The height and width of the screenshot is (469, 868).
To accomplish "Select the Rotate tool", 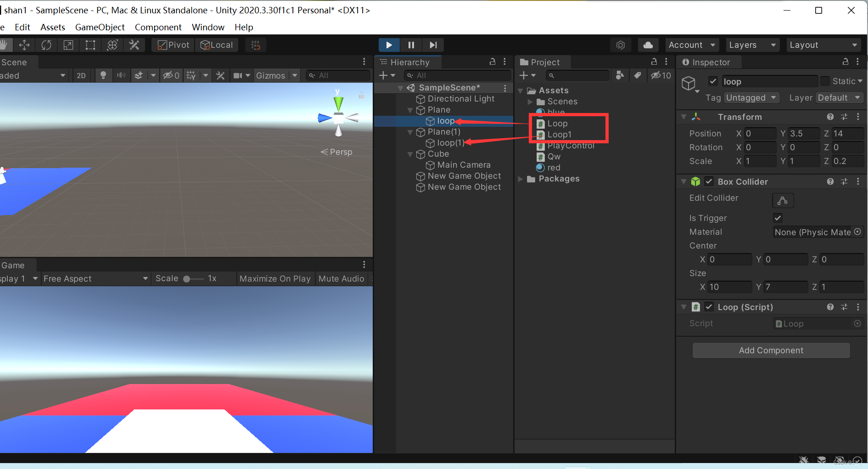I will 46,45.
